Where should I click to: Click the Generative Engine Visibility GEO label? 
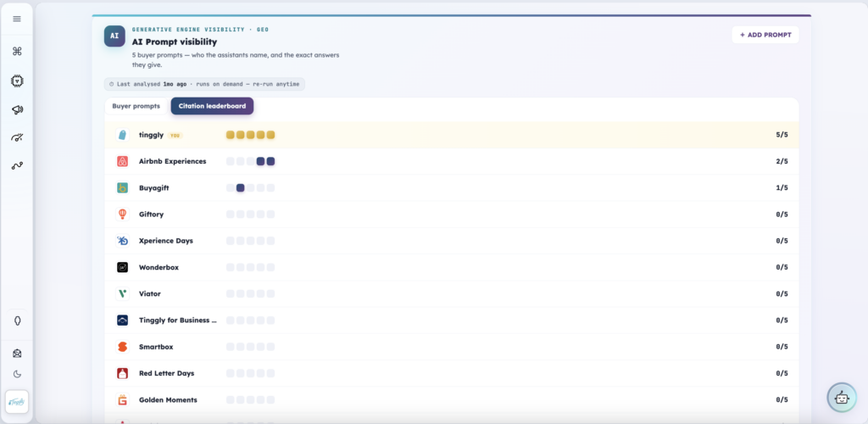coord(200,30)
